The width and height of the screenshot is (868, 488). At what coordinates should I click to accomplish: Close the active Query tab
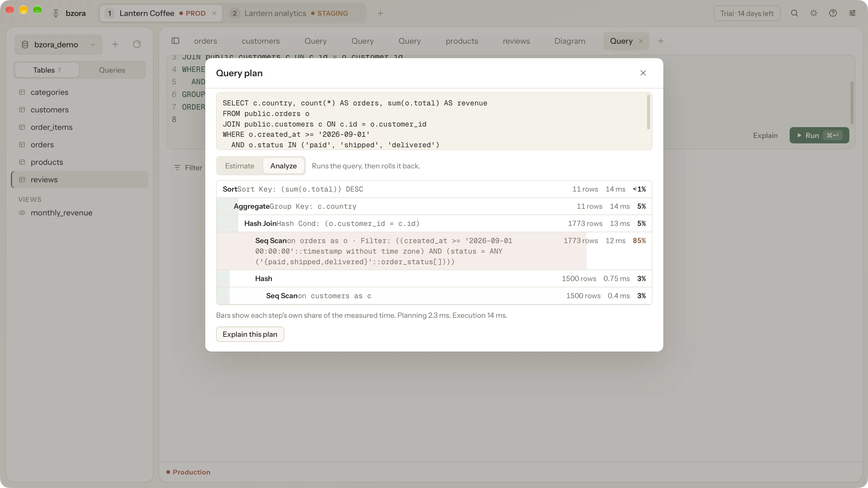[641, 41]
